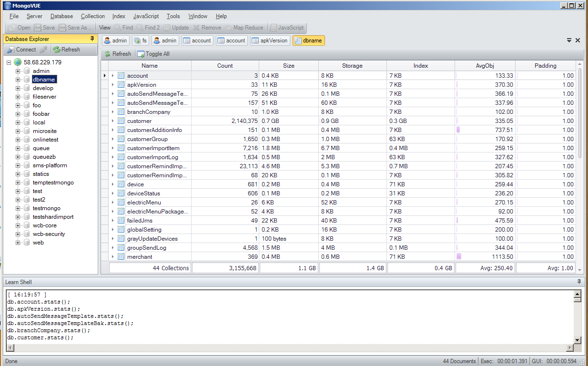Click the disconnect plug icon next to Connect
Viewport: 588px width, 366px height.
[43, 50]
